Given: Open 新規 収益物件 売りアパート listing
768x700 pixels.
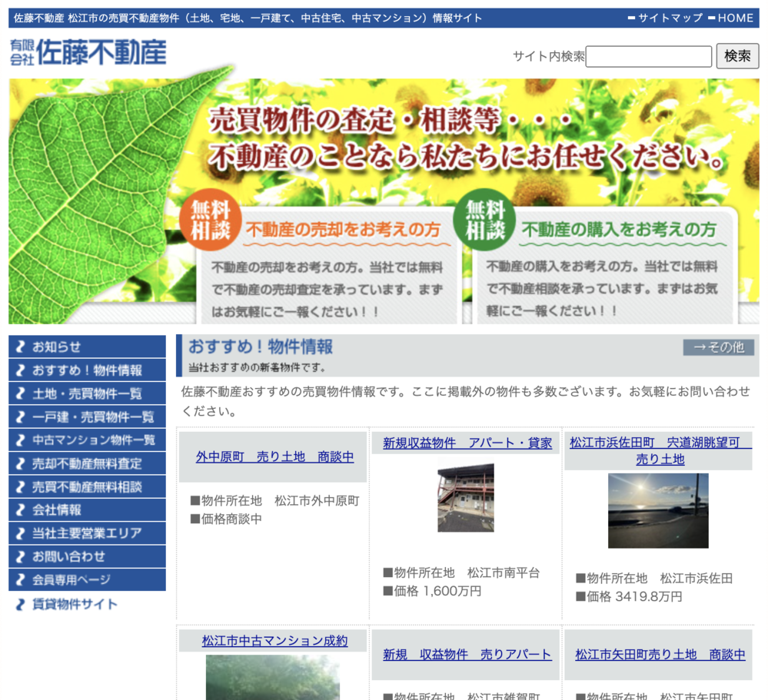Looking at the screenshot, I should point(467,655).
